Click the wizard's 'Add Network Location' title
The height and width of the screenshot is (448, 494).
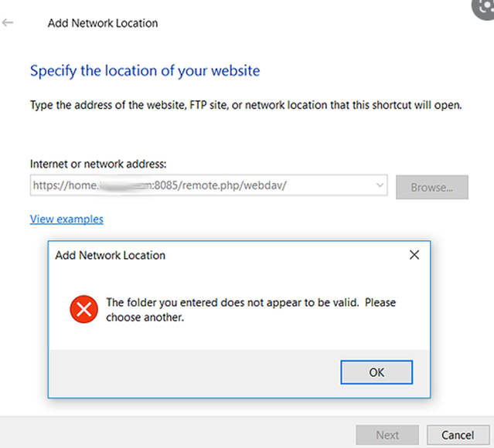103,23
